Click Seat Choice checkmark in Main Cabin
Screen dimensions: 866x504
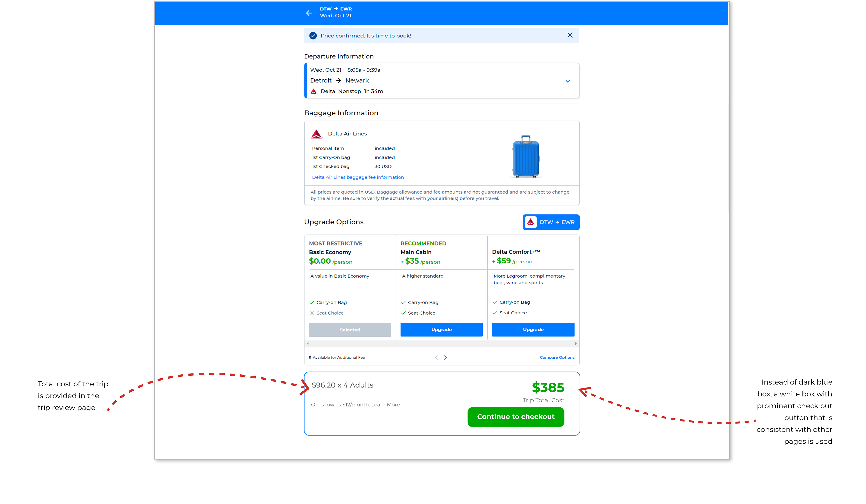pos(403,313)
